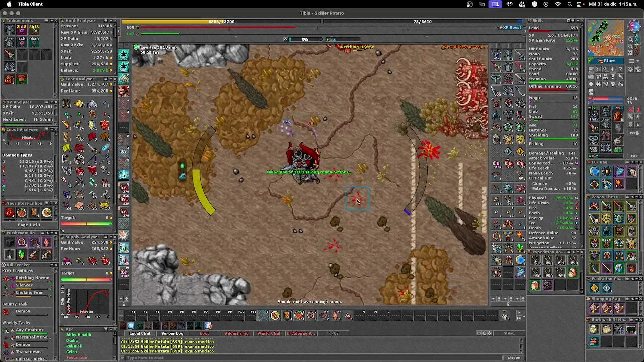This screenshot has width=644, height=362.
Task: Open macOS Wi-Fi status menu
Action: coord(558,4)
